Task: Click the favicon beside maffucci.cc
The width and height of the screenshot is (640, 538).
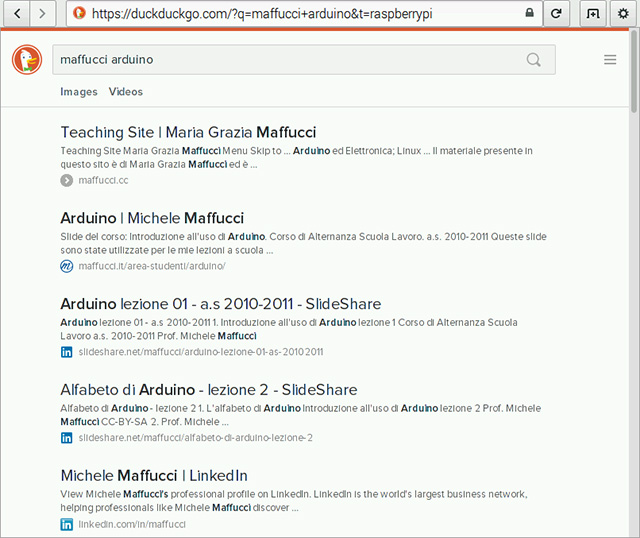Action: [x=67, y=181]
